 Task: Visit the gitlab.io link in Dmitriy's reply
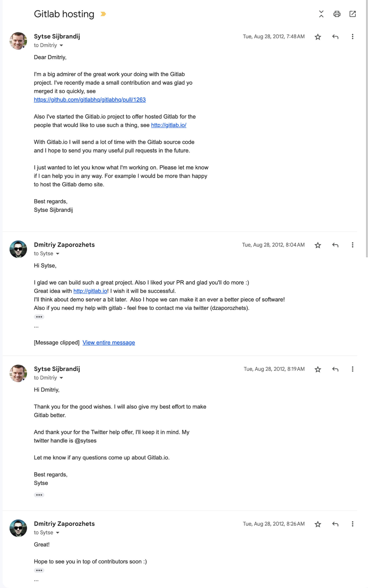[90, 291]
